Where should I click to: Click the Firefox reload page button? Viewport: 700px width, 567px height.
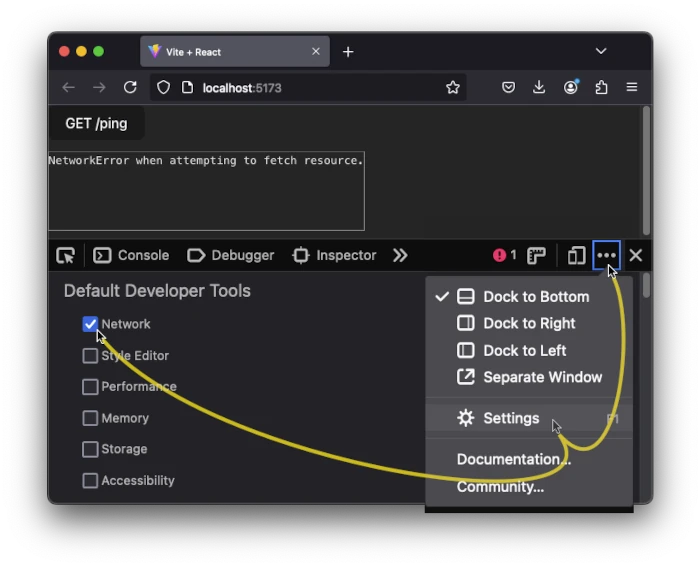click(x=130, y=88)
